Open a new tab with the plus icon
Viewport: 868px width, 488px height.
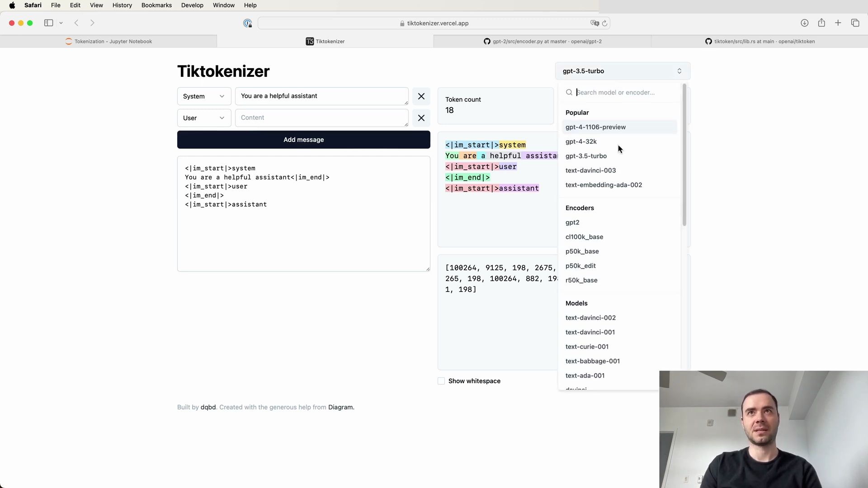[x=838, y=23]
